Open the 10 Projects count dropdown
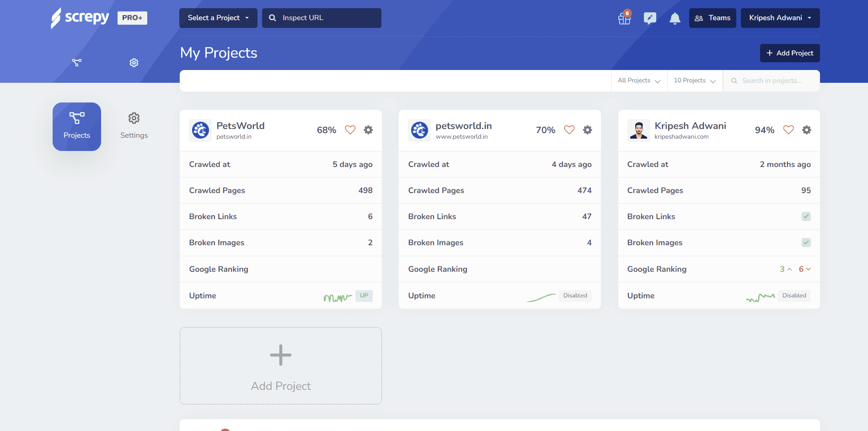This screenshot has height=431, width=868. [x=695, y=81]
